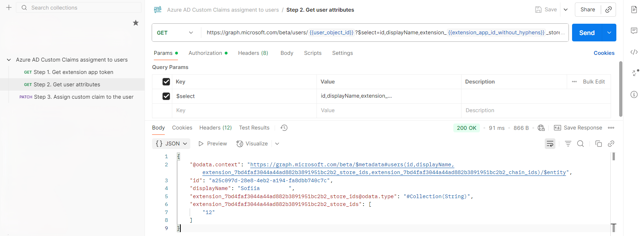
Task: Open the request info icon in sidebar
Action: (x=634, y=94)
